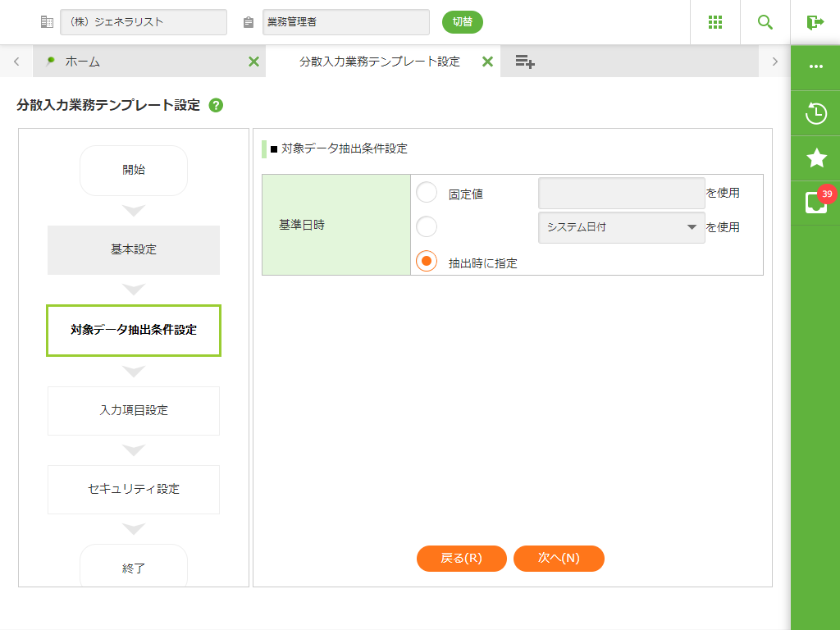The height and width of the screenshot is (630, 840).
Task: Close the 分散入力業務テンプレート設定 tab
Action: coord(487,62)
